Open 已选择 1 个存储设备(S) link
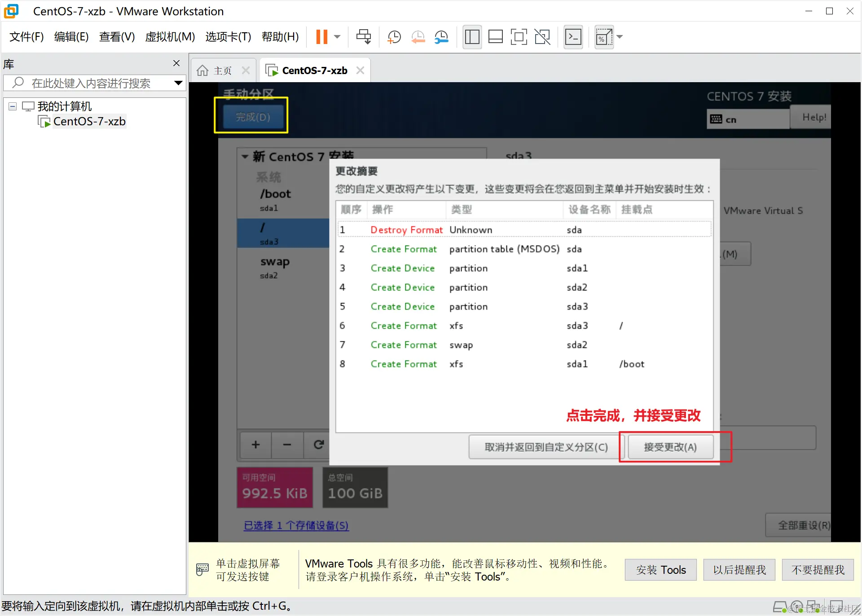This screenshot has height=616, width=862. pos(296,525)
